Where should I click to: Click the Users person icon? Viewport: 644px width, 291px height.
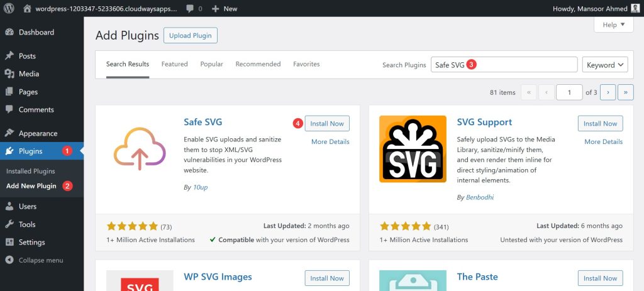point(9,206)
